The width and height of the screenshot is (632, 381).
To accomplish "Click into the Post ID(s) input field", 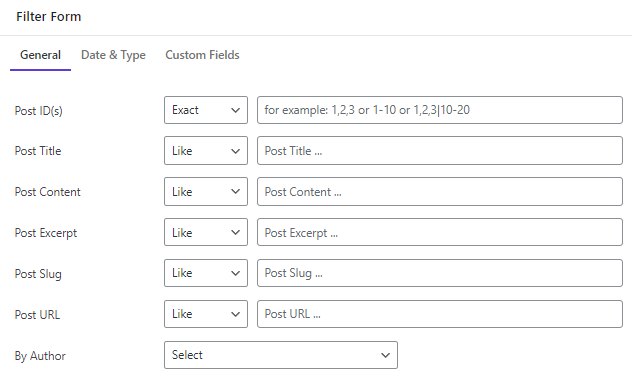I will point(440,110).
